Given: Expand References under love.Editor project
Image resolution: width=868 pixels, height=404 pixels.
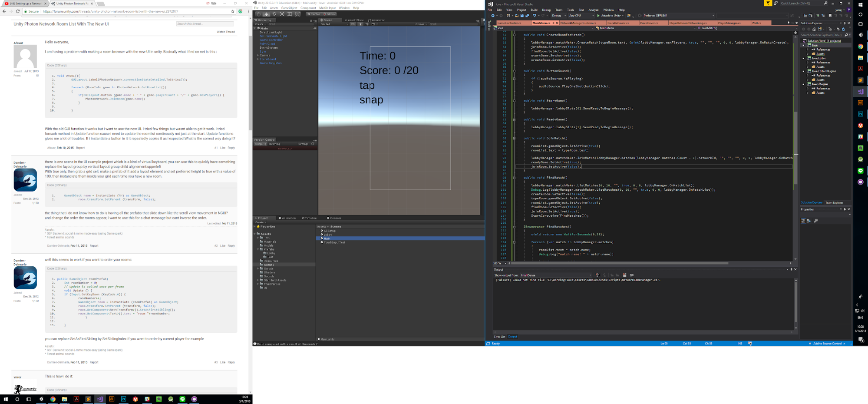Looking at the screenshot, I should [808, 63].
